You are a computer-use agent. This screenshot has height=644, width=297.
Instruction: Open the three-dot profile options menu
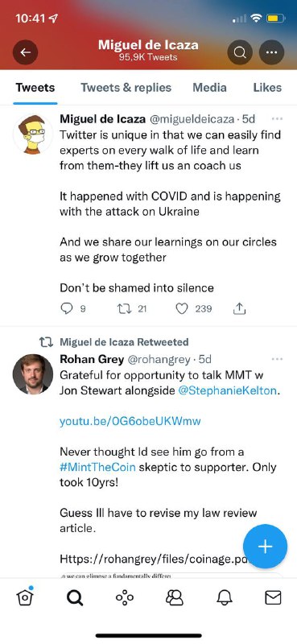pyautogui.click(x=271, y=52)
